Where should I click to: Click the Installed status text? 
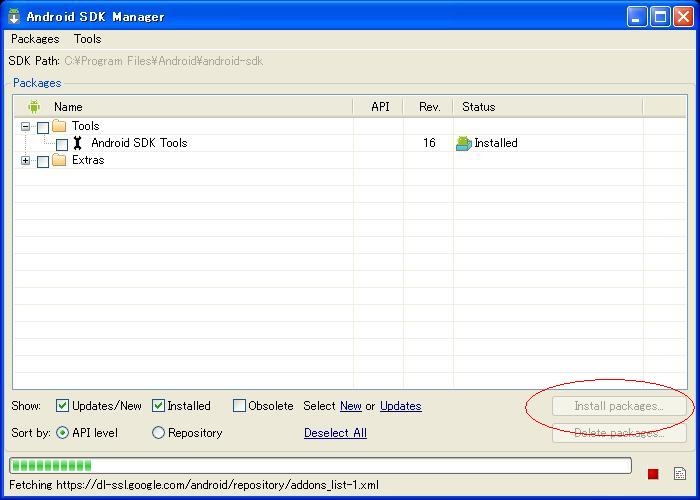[x=496, y=143]
